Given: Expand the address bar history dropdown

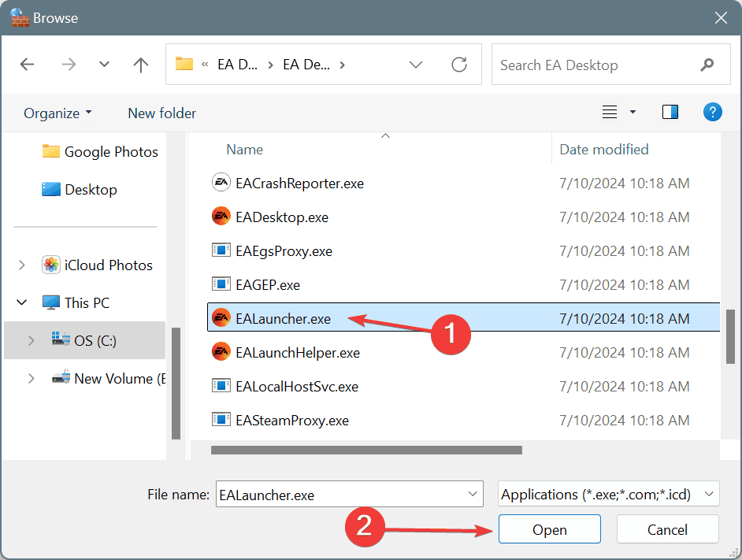Looking at the screenshot, I should point(415,65).
